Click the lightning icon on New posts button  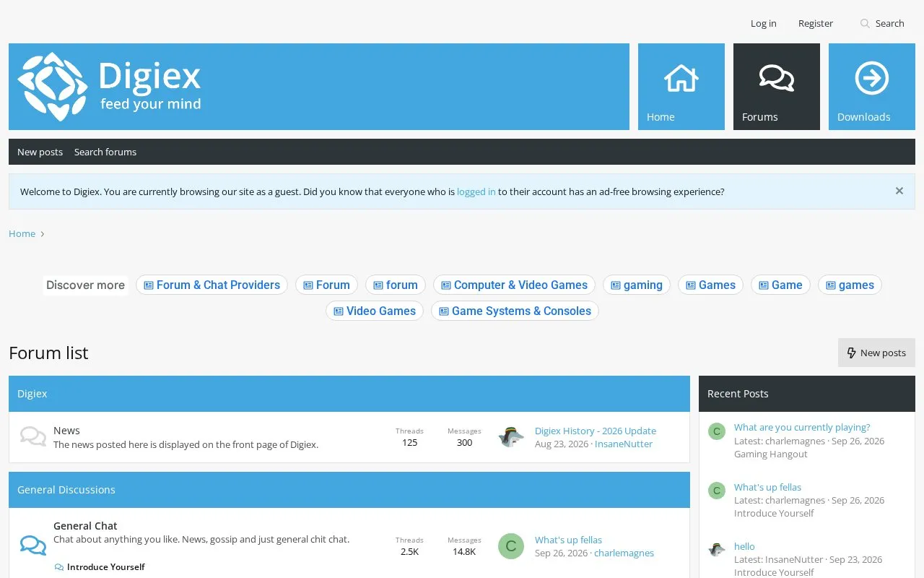pos(851,353)
